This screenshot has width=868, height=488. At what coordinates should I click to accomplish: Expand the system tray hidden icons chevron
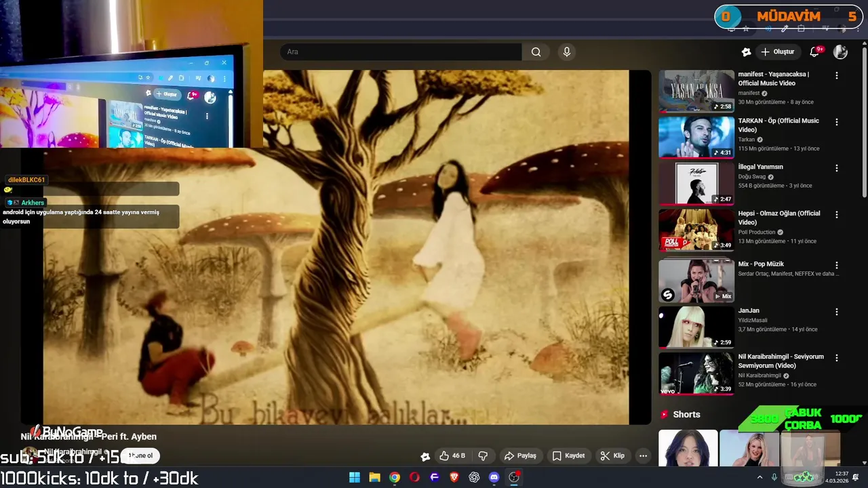tap(760, 477)
